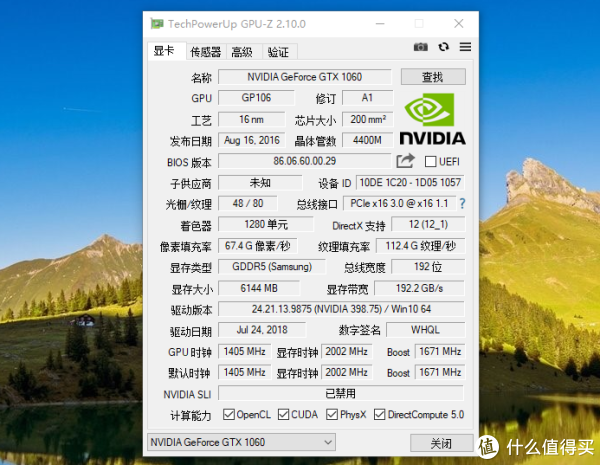The width and height of the screenshot is (600, 465).
Task: Click the 查找 lookup button
Action: click(433, 77)
